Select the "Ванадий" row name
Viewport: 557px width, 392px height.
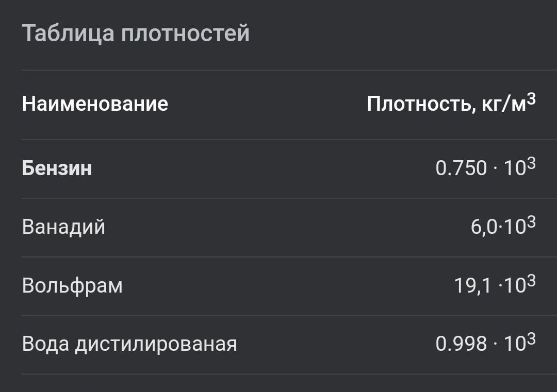[x=63, y=227]
